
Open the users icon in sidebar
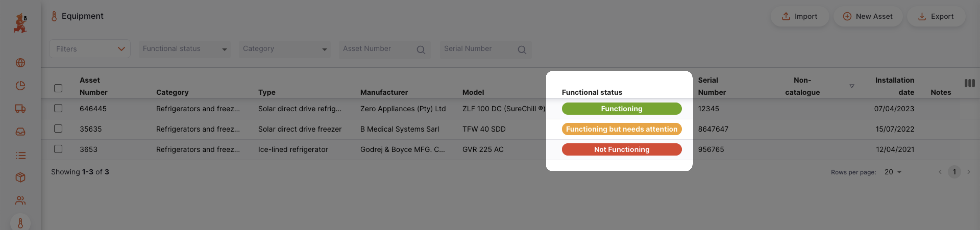(20, 200)
